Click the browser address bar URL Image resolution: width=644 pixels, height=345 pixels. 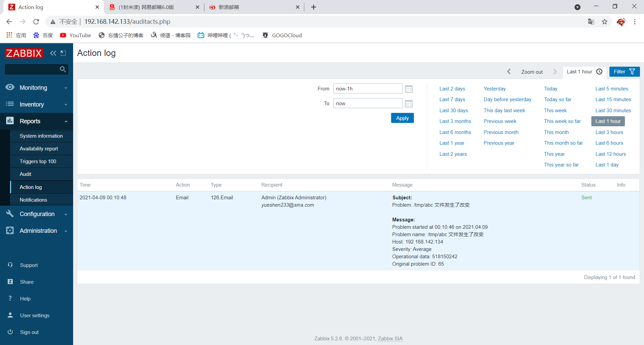pos(127,22)
